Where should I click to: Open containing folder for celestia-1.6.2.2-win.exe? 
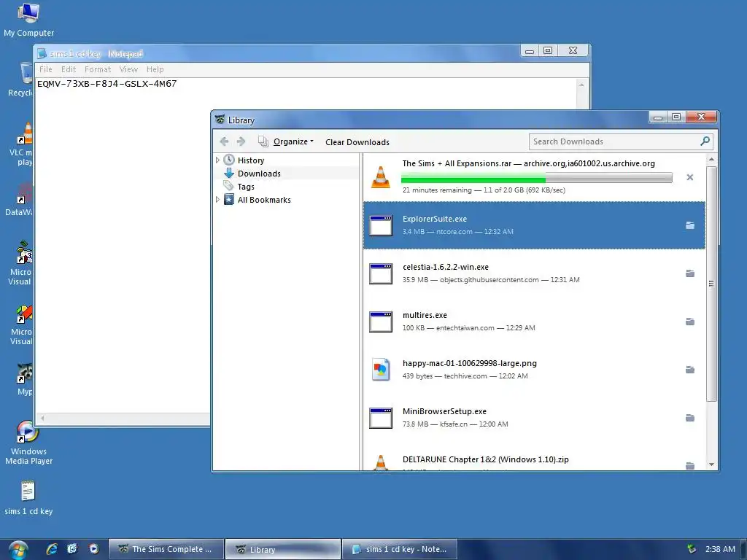tap(690, 273)
